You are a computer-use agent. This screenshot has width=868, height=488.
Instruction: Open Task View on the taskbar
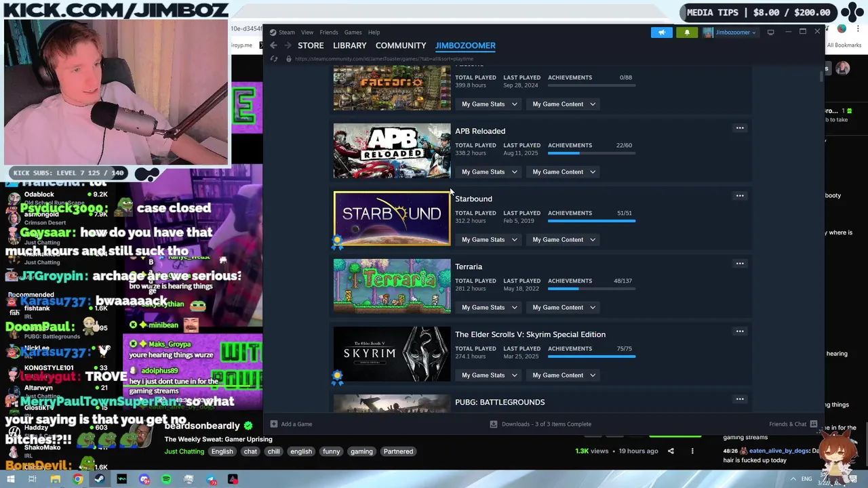32,479
